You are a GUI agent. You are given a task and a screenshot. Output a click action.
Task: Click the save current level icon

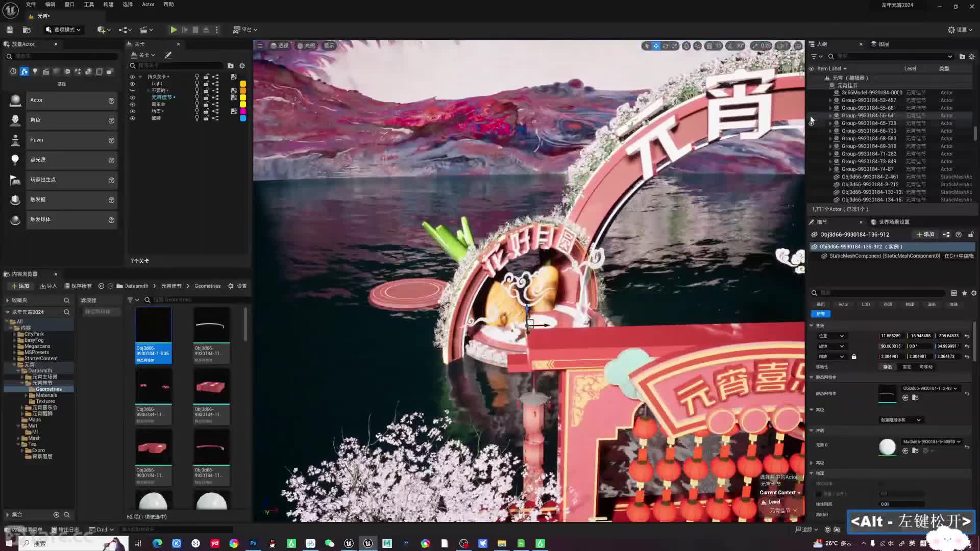[10, 30]
